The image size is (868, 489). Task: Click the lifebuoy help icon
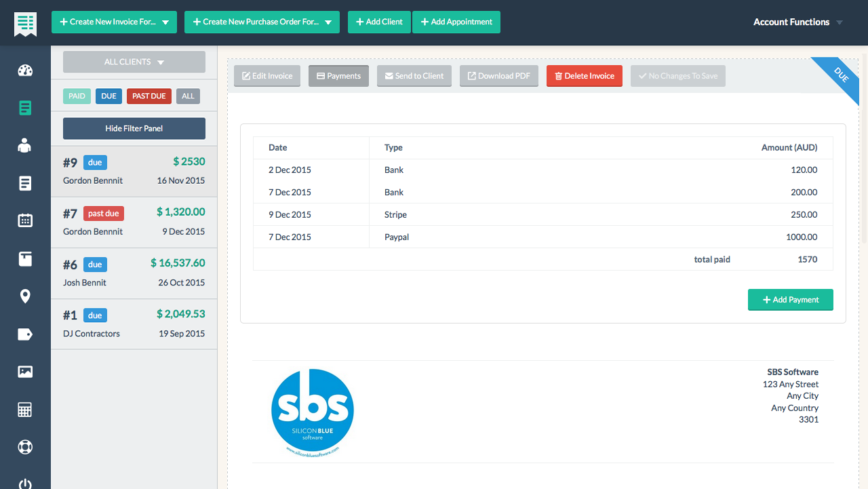[x=24, y=447]
